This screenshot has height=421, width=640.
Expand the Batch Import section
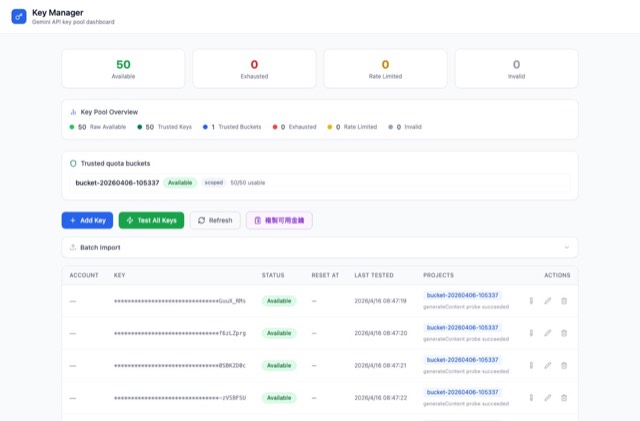pos(320,247)
